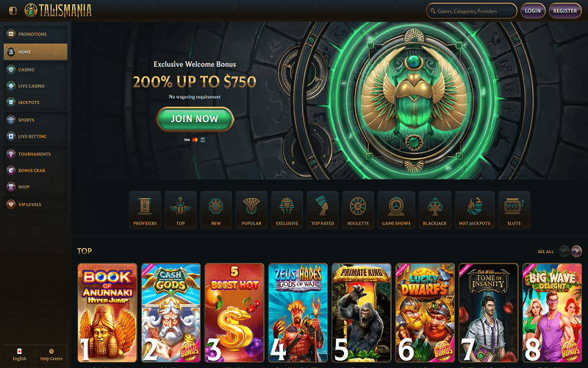Focus the Games, Categories, Providers search field
The image size is (588, 368).
coord(472,11)
